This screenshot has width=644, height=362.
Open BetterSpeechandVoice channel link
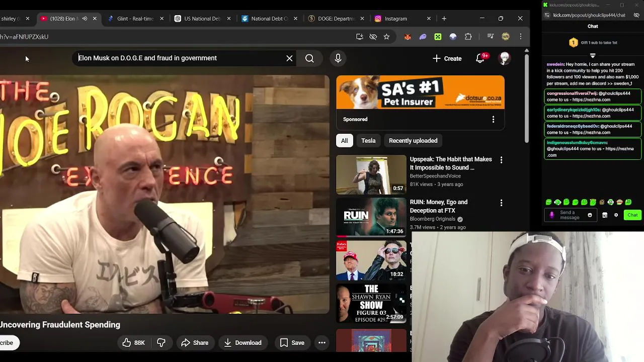point(435,176)
